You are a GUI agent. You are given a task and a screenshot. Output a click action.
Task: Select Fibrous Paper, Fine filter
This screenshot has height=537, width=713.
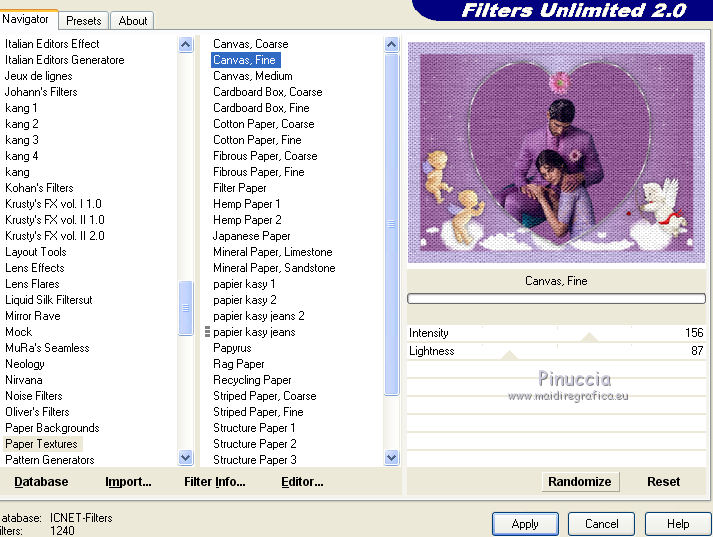(x=259, y=172)
